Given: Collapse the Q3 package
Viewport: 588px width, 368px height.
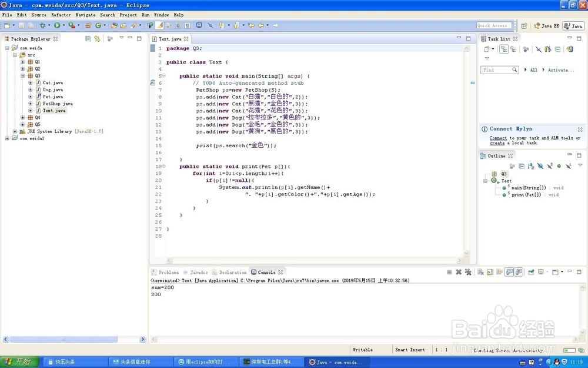Looking at the screenshot, I should click(22, 76).
